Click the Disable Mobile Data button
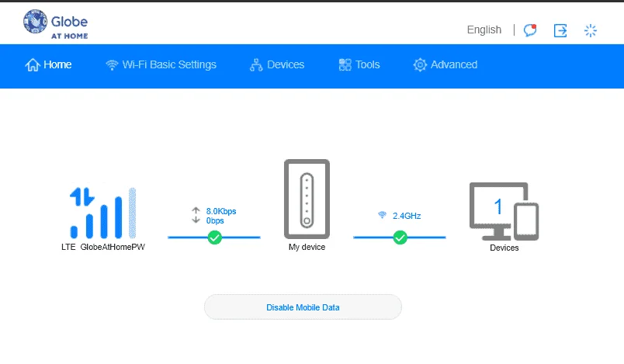This screenshot has width=624, height=364. (303, 307)
